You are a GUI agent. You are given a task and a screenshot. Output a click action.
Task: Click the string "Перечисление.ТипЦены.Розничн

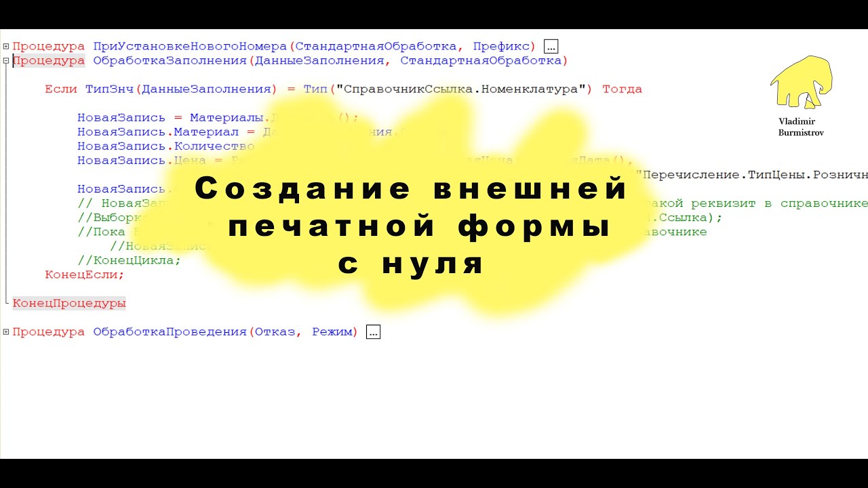(x=752, y=174)
